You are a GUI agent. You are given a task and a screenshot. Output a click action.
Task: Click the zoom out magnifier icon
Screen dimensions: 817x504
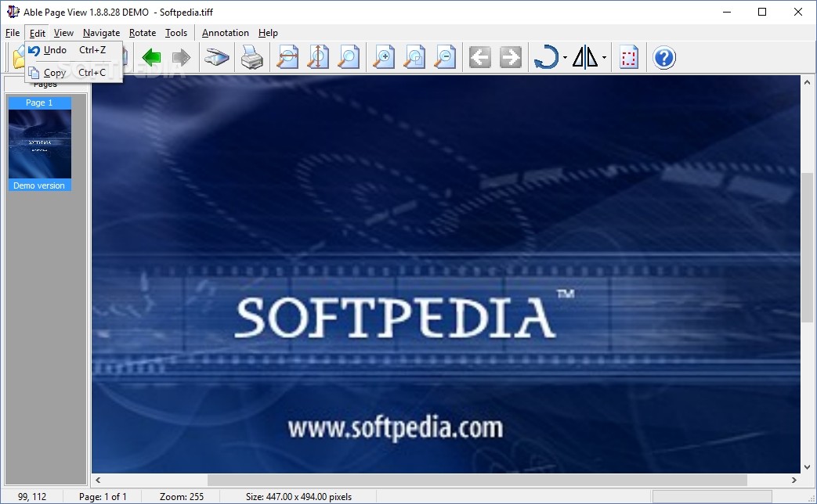coord(446,57)
